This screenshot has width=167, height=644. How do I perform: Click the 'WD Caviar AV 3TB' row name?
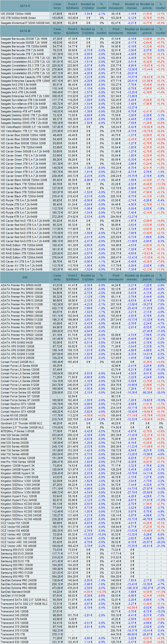[x=22, y=265]
